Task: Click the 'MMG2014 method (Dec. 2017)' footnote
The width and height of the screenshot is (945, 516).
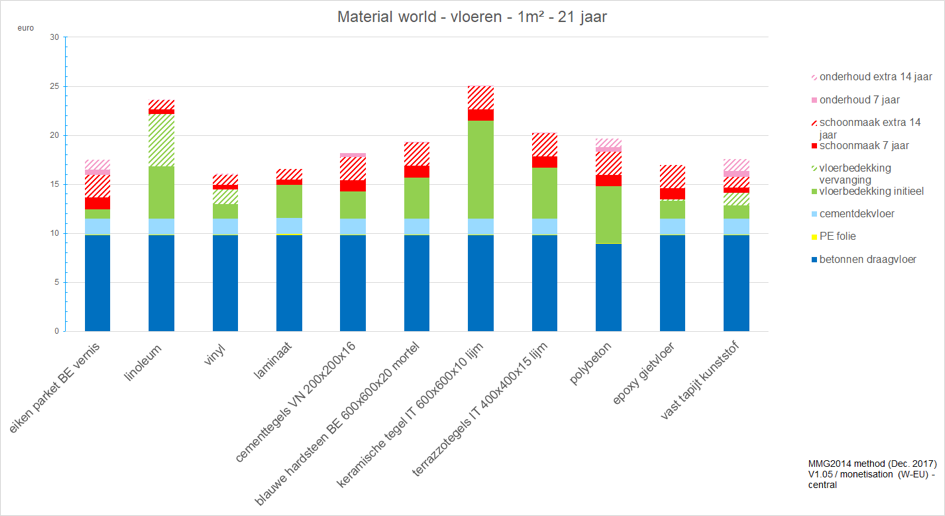Action: 873,464
